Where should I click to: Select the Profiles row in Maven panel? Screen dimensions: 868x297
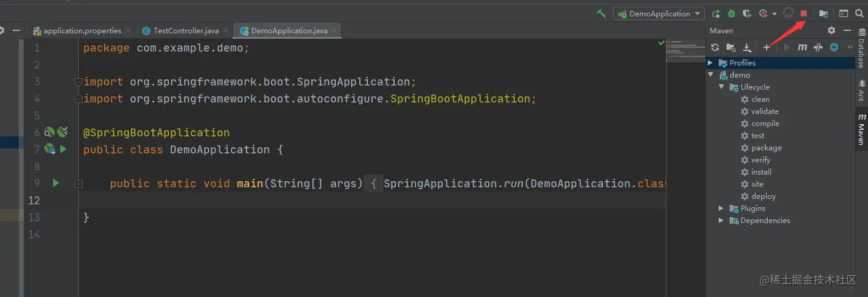coord(781,63)
